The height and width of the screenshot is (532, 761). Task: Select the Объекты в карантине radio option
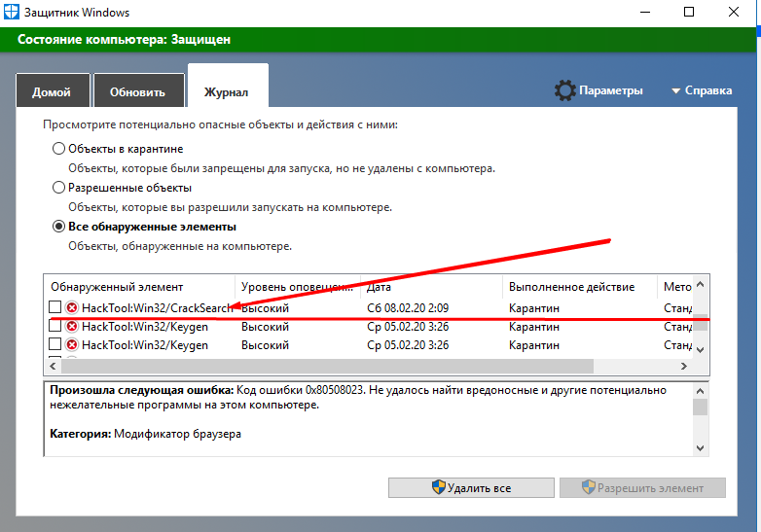(x=58, y=149)
